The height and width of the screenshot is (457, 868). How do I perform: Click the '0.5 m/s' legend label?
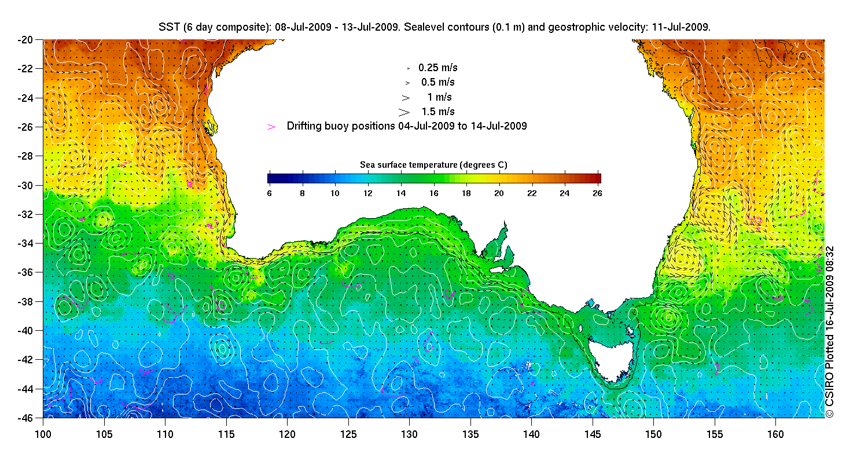pos(438,82)
